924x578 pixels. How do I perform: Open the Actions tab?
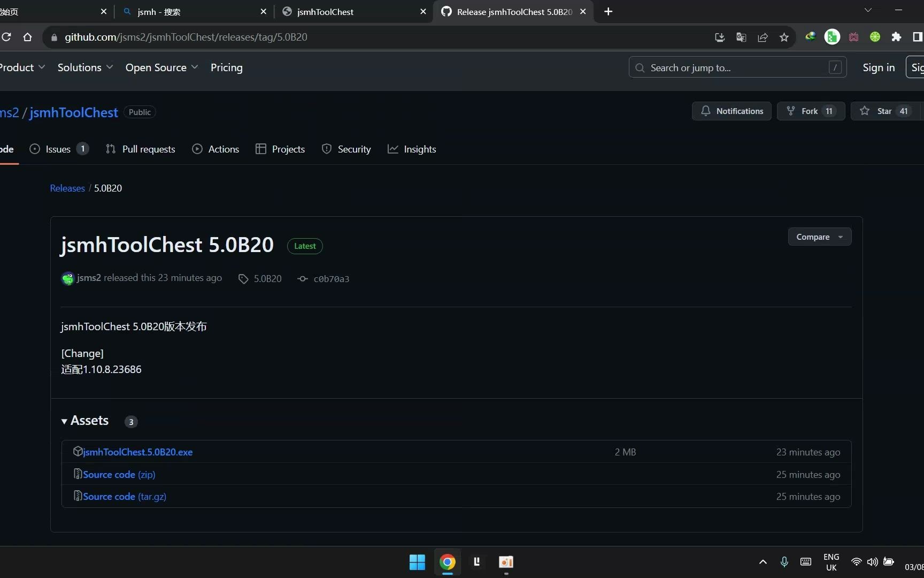(215, 149)
